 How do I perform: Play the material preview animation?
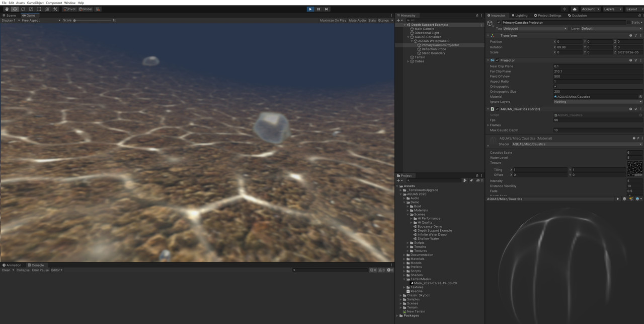(x=618, y=199)
